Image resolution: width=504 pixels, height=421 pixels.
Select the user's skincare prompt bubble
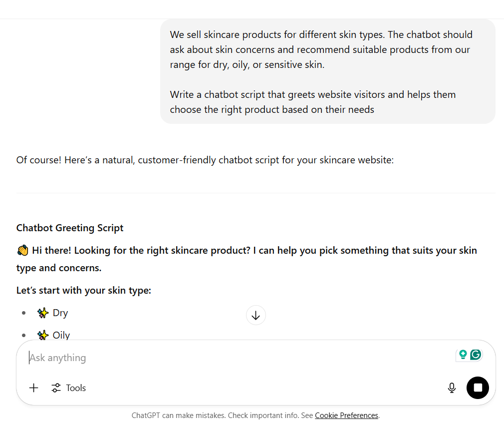click(328, 71)
